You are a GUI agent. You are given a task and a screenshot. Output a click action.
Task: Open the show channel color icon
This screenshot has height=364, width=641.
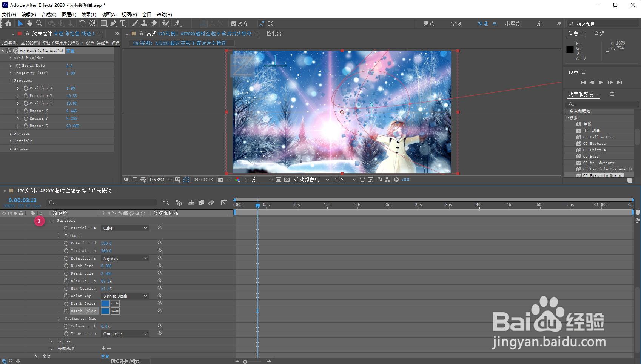[237, 180]
